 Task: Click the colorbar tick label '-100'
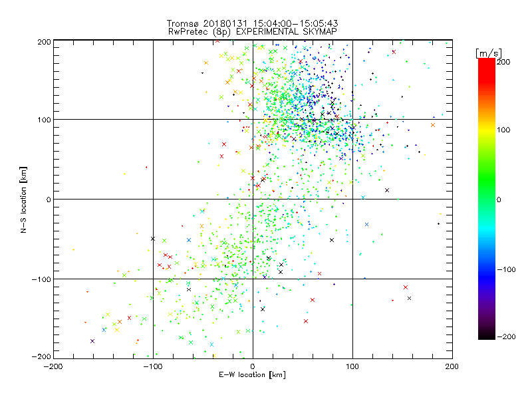pos(506,269)
